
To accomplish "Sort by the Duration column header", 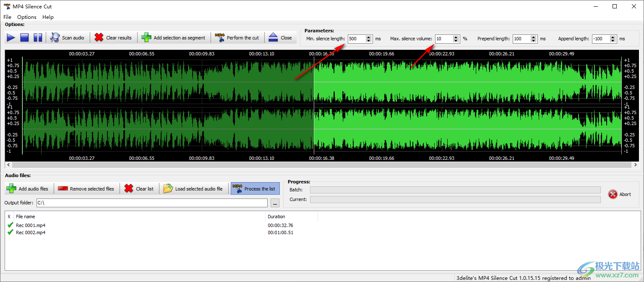I will tap(292, 217).
